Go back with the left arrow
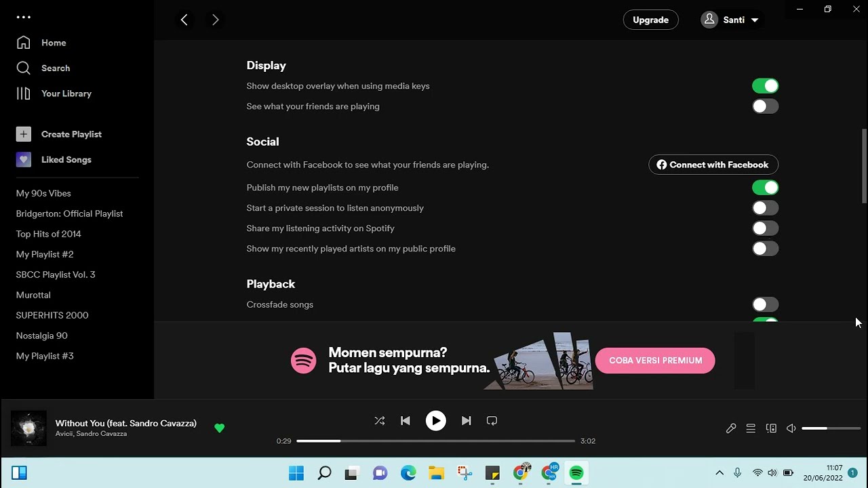This screenshot has height=488, width=868. (x=184, y=20)
